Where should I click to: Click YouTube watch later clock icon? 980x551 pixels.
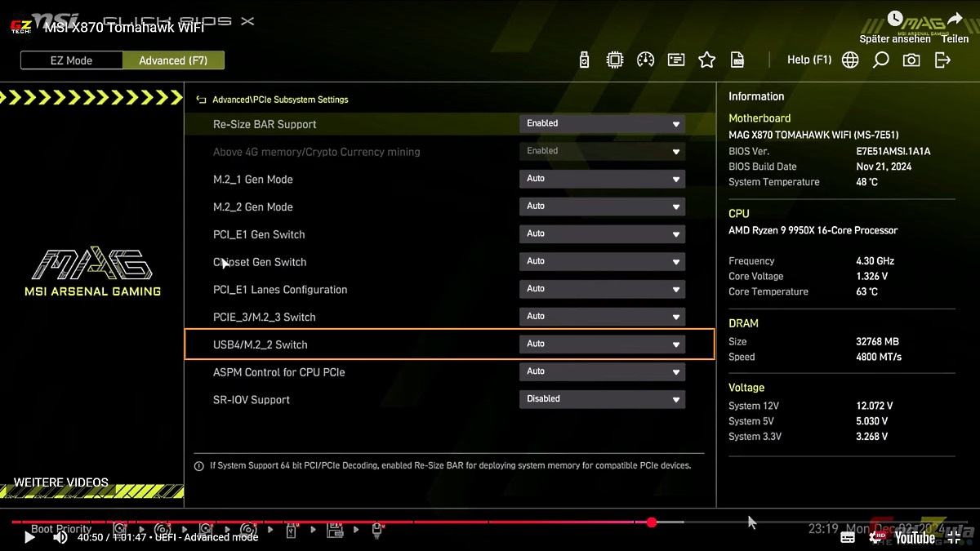(895, 19)
